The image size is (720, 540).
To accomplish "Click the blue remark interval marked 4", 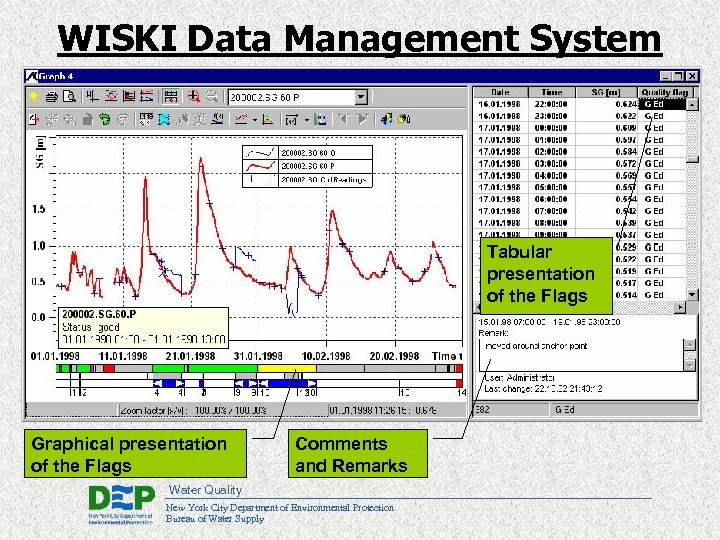I will click(x=169, y=383).
